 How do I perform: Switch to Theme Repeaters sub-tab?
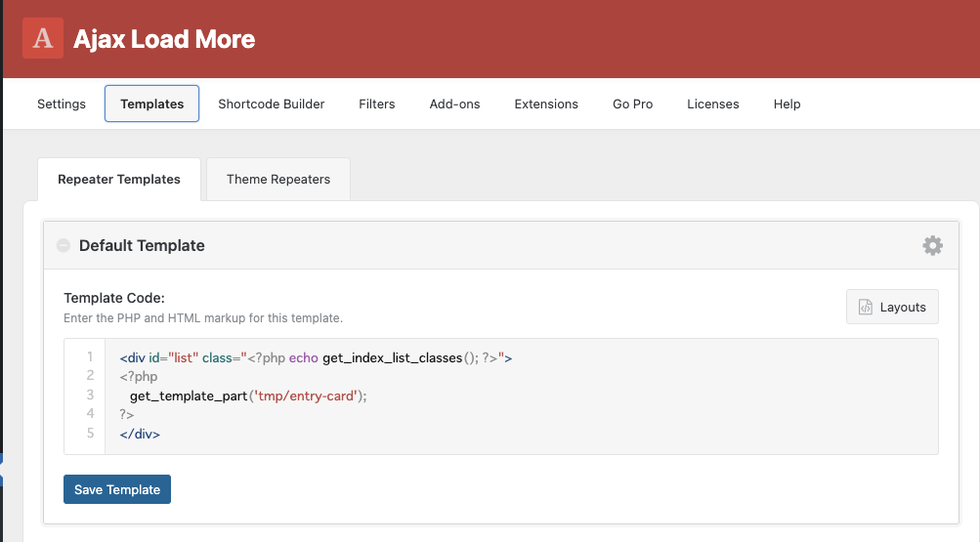coord(278,180)
